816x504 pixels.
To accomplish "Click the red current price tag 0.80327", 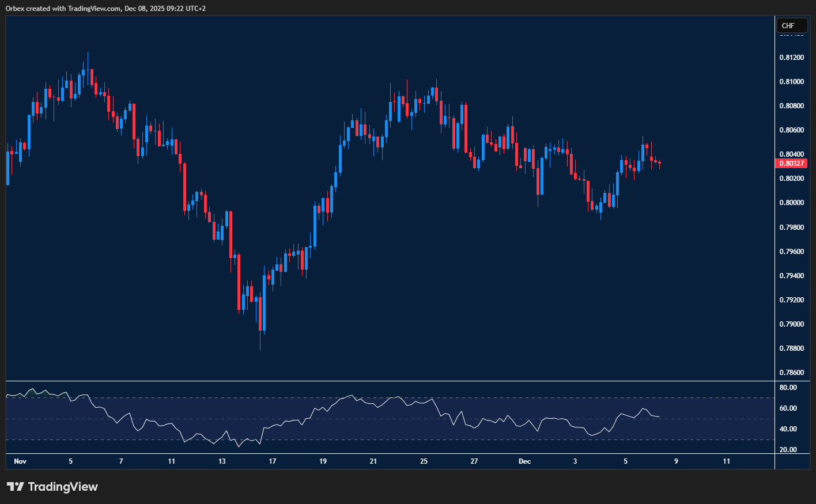I will pyautogui.click(x=791, y=163).
